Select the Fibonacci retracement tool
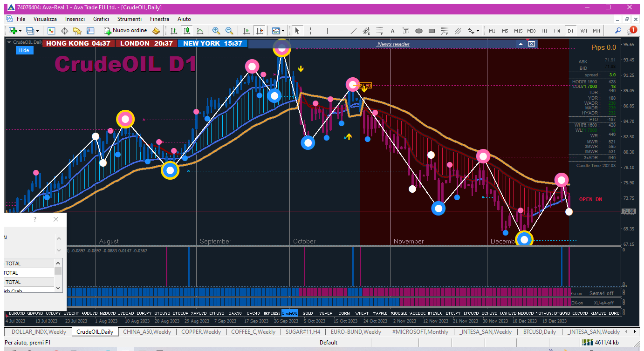The image size is (644, 351). 380,31
